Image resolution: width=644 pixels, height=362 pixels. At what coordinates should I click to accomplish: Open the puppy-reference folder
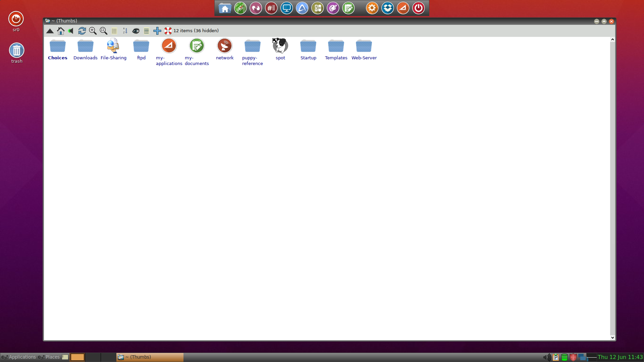252,52
